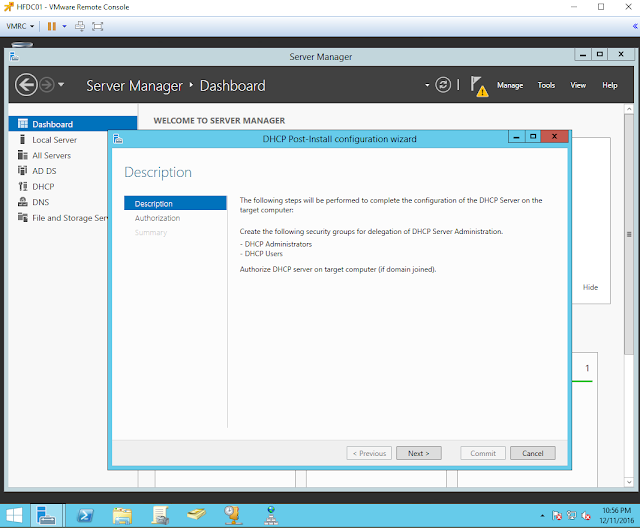
Task: Click the Windows Start button
Action: [x=15, y=516]
